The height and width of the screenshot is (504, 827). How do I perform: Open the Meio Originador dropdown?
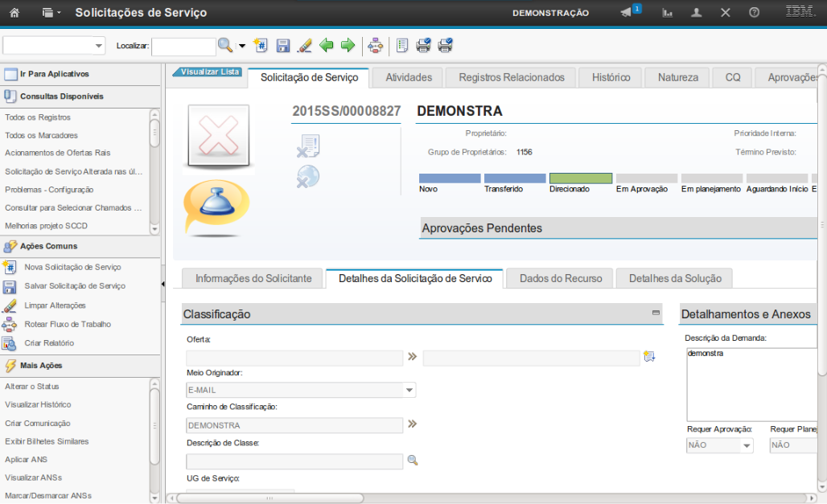[409, 390]
